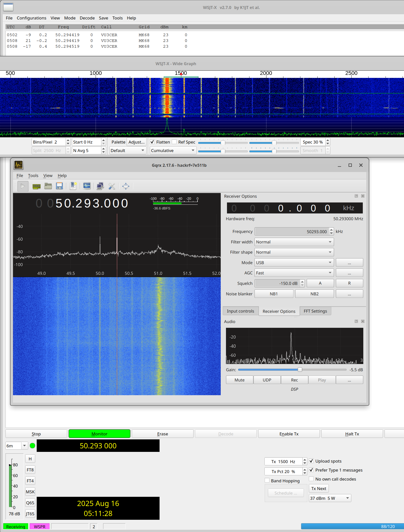This screenshot has width=404, height=532.
Task: Load settings via the folder icon in Gqrx
Action: (x=48, y=186)
